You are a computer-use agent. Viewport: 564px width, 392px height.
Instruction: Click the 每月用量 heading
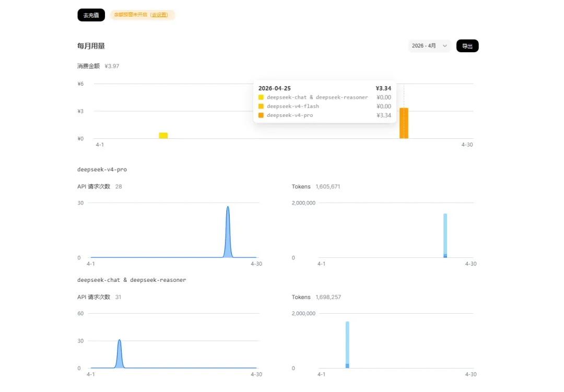pos(91,46)
